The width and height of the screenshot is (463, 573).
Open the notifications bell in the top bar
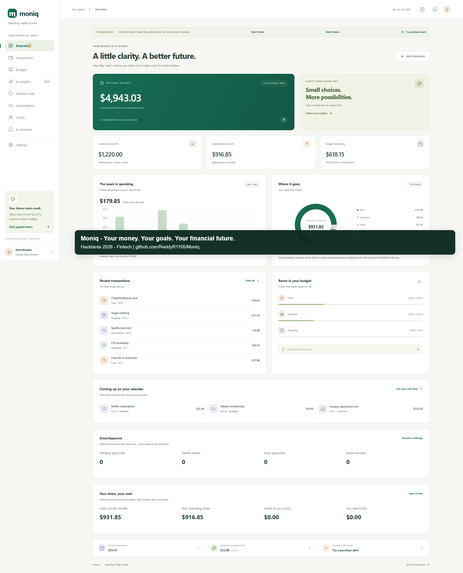pos(434,10)
